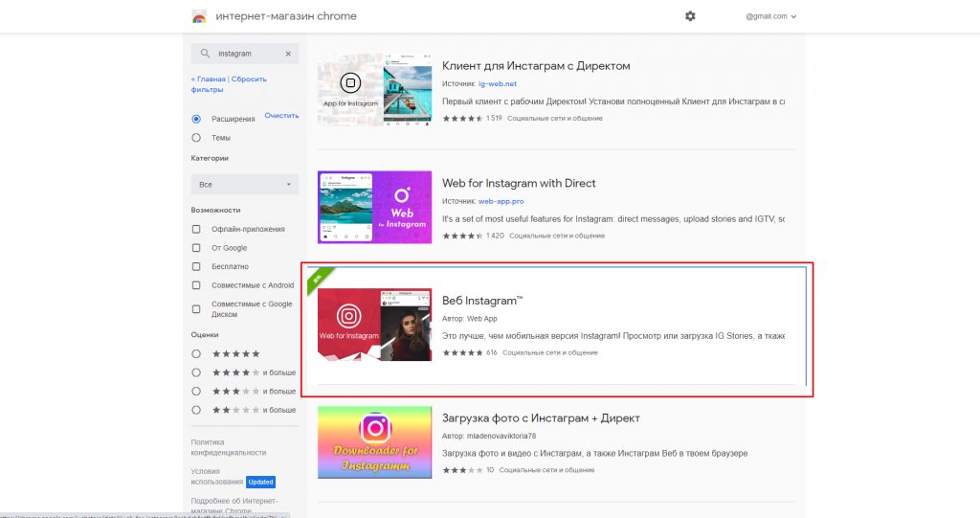
Task: Click the magnifier icon in search box
Action: click(205, 54)
